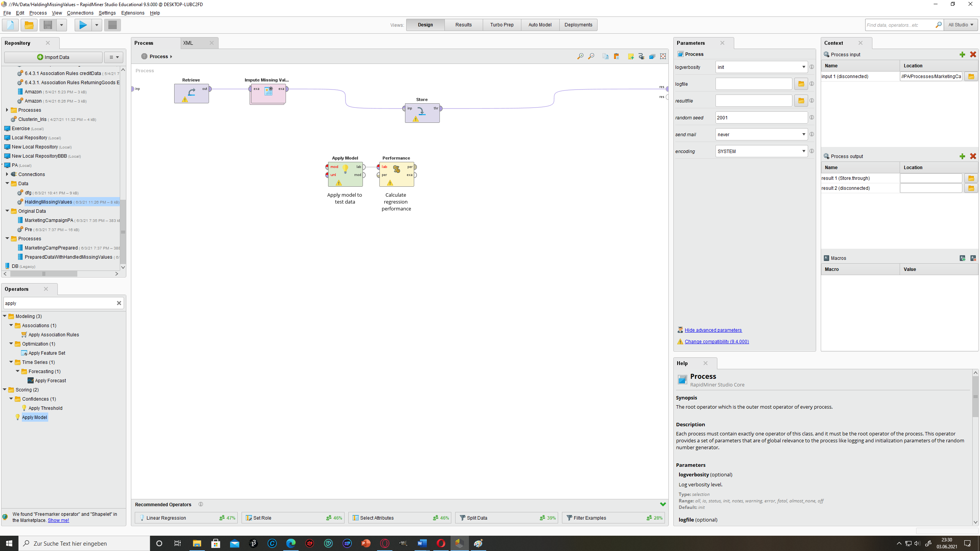
Task: Add the recommended Linear Regression operator
Action: (x=186, y=518)
